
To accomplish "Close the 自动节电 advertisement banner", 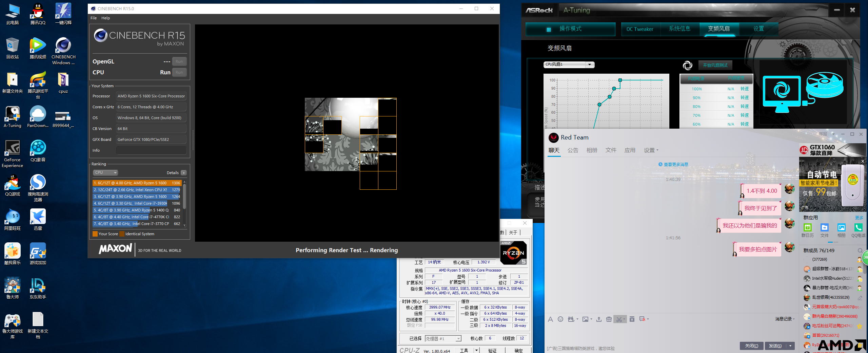I will 863,161.
